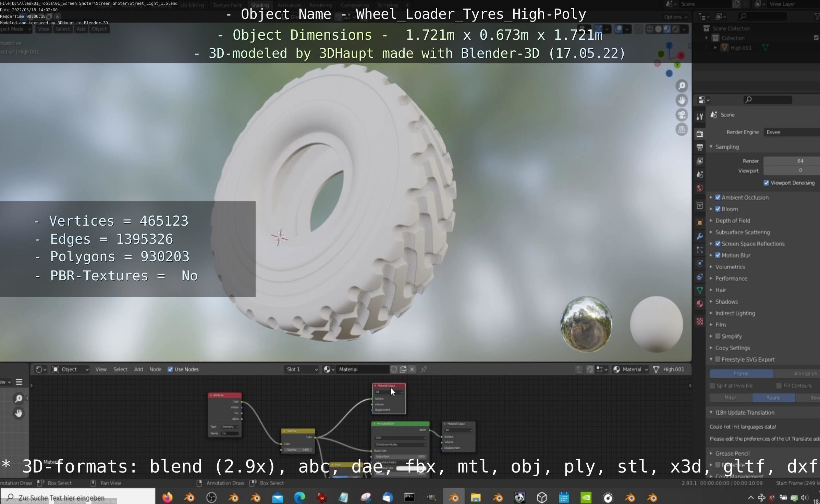Select the Miter line join button
The image size is (820, 504).
tap(731, 398)
